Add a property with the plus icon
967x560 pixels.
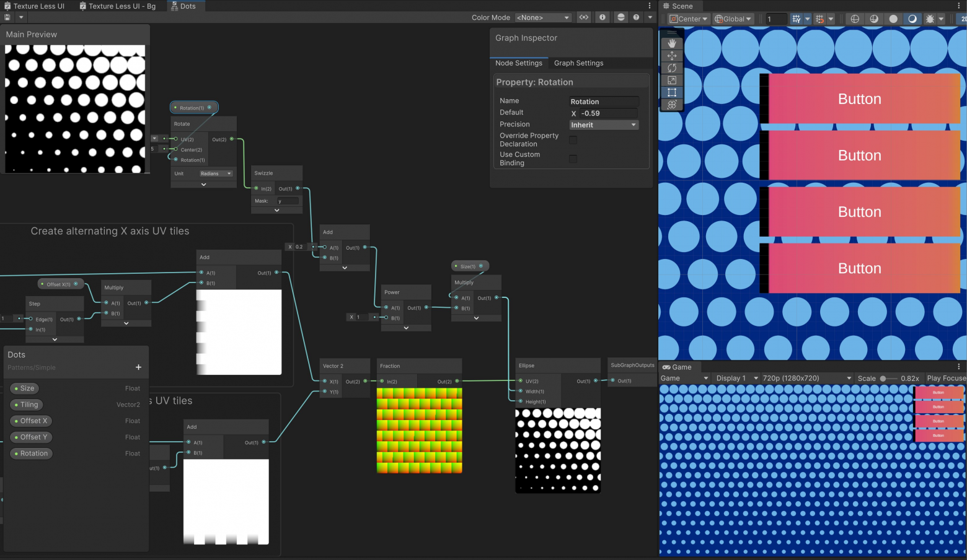138,367
